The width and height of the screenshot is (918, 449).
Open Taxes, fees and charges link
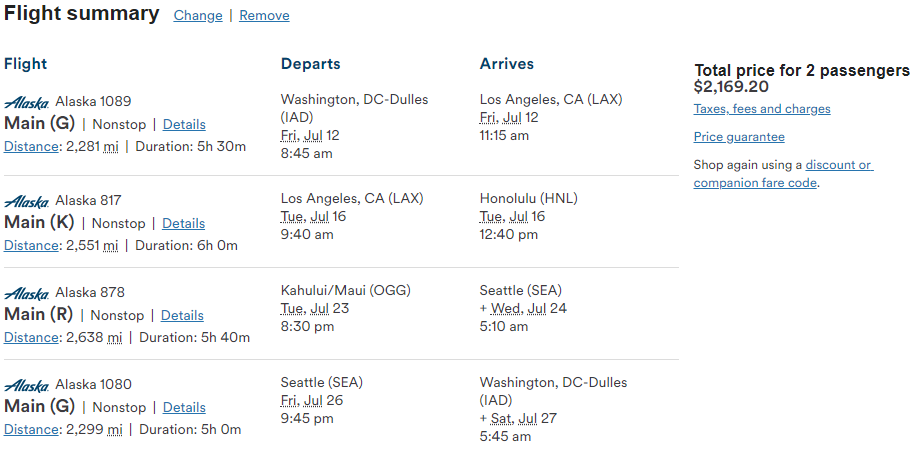click(x=762, y=109)
